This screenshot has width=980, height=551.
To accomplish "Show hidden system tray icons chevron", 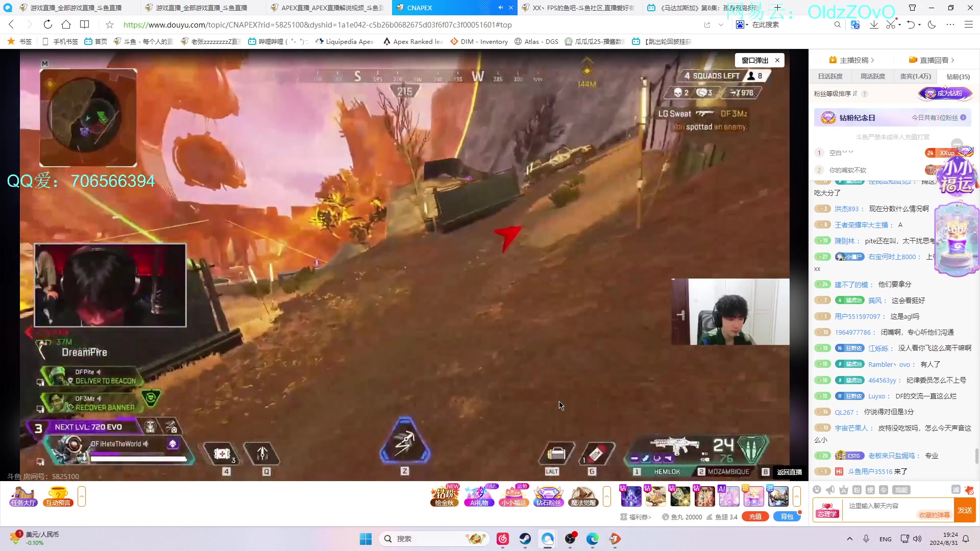I will tap(849, 539).
